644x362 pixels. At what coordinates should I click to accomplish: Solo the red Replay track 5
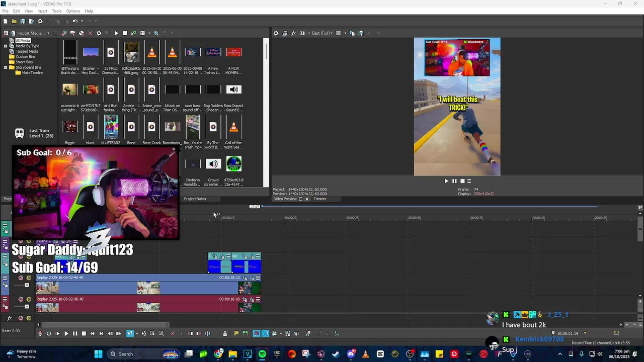coord(29,299)
